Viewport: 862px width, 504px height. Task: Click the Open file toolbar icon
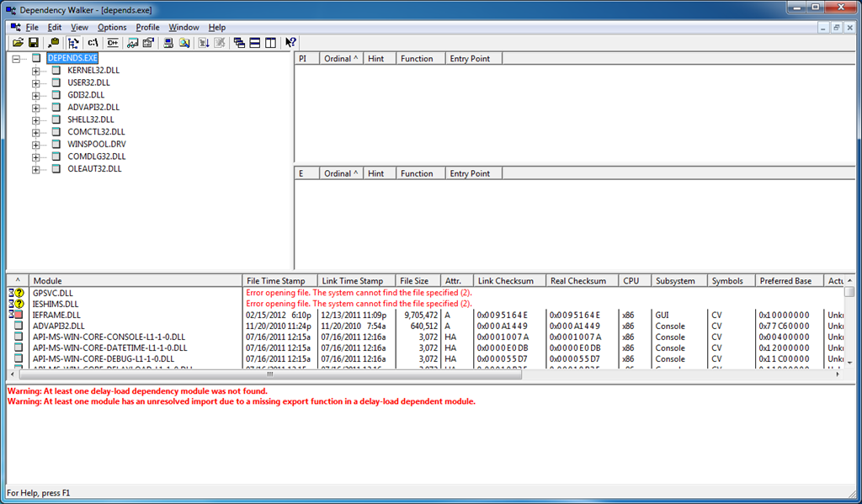[19, 43]
